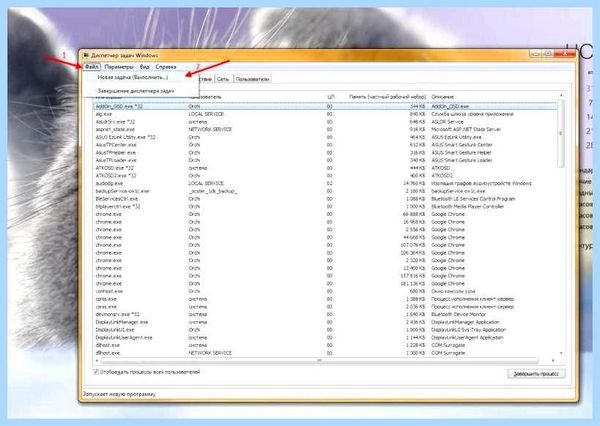
Task: Open the Вид menu
Action: (144, 67)
